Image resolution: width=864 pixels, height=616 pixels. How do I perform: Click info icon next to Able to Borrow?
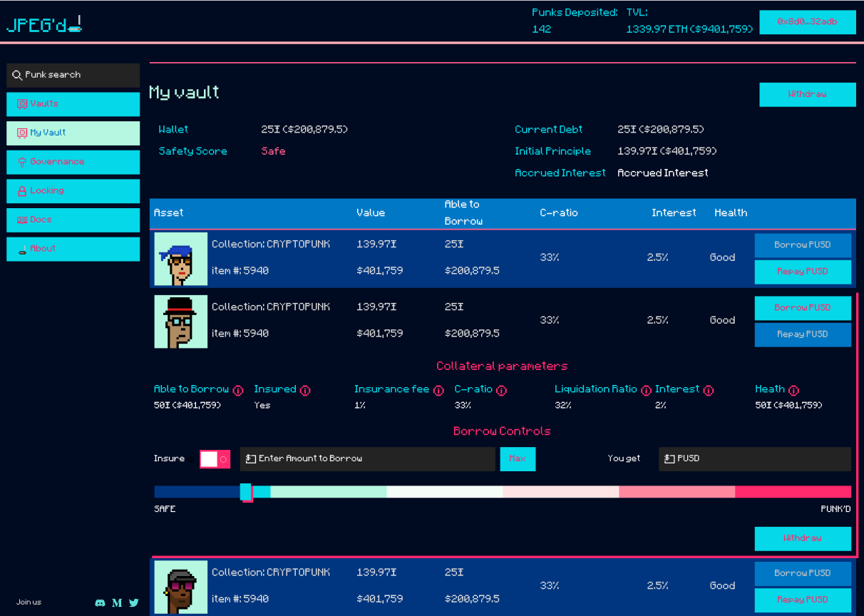point(238,390)
